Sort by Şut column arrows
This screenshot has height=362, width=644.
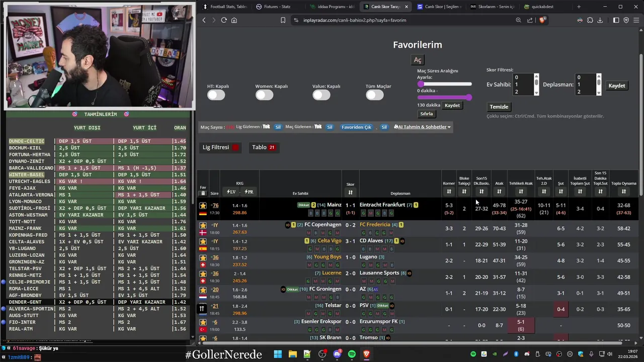point(560,192)
